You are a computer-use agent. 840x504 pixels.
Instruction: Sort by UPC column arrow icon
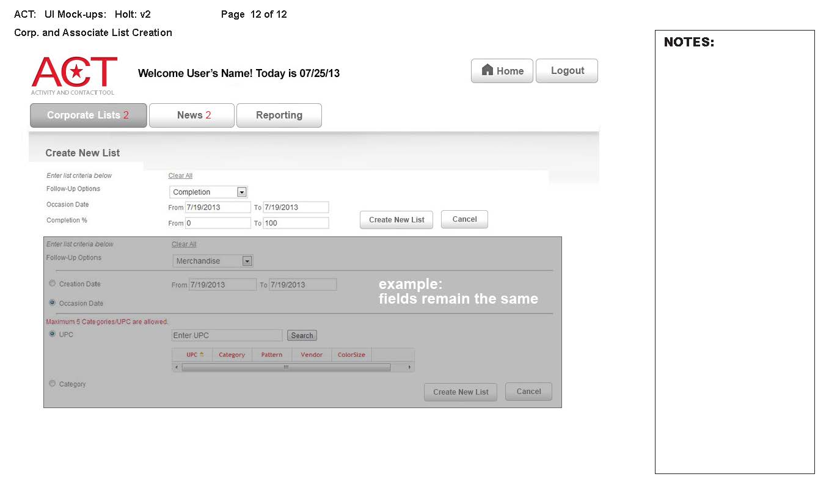[202, 355]
